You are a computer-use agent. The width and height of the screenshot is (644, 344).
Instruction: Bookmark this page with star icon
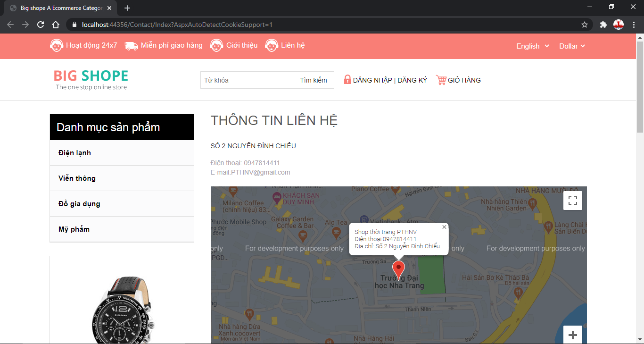click(x=585, y=25)
